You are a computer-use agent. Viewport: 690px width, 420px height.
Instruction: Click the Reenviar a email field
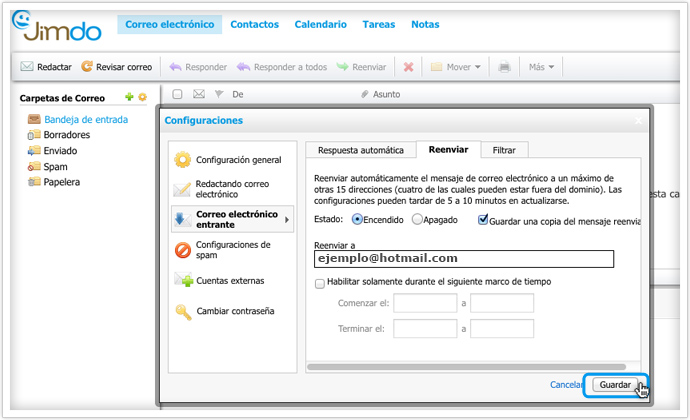click(464, 259)
